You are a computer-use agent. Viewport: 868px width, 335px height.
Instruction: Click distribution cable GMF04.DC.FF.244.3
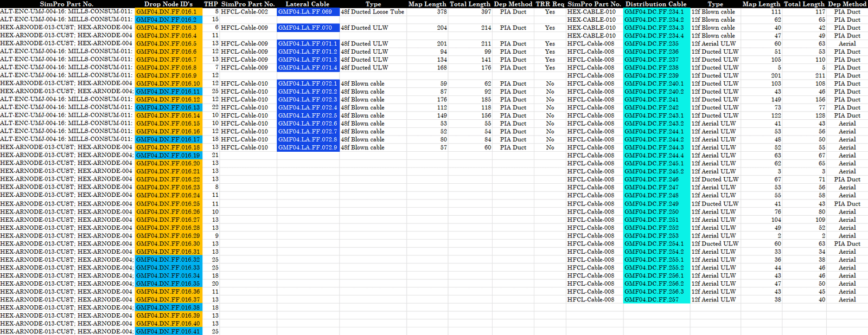click(656, 147)
